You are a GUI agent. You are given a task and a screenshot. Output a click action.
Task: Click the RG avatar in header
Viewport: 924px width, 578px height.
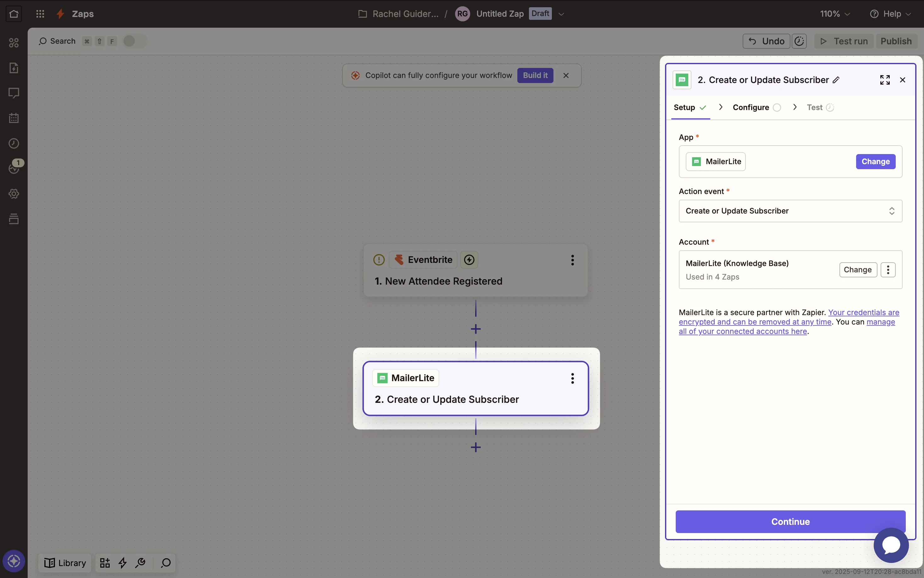point(462,14)
